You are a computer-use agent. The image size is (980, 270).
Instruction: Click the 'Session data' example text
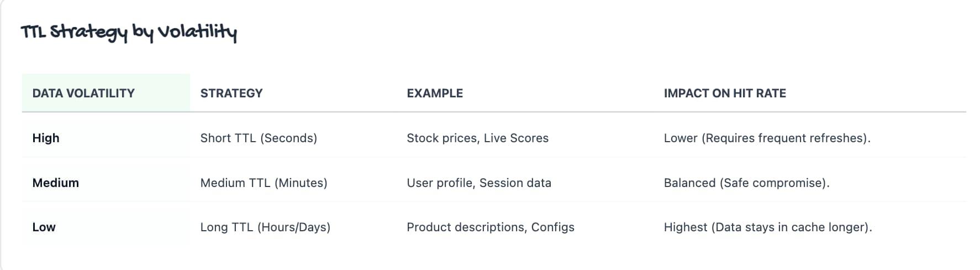(515, 183)
